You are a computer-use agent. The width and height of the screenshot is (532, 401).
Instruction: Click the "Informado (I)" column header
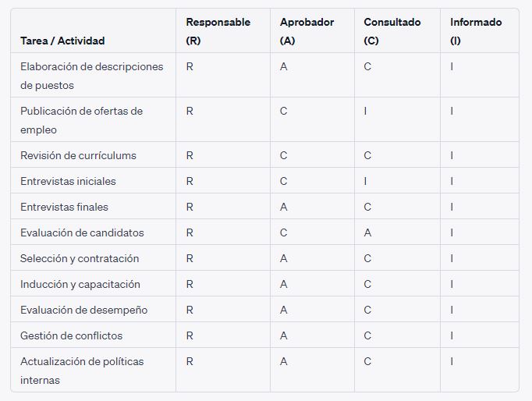[476, 31]
